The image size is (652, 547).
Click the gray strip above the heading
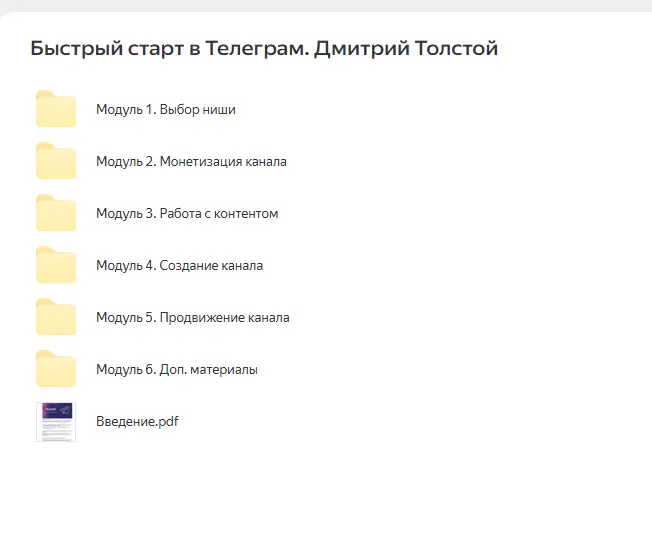pyautogui.click(x=326, y=5)
